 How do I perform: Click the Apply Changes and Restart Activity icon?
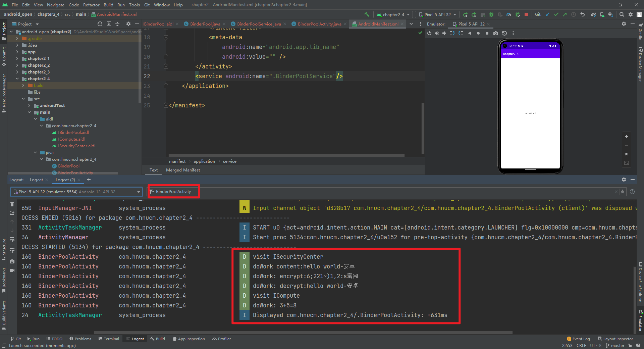[474, 14]
